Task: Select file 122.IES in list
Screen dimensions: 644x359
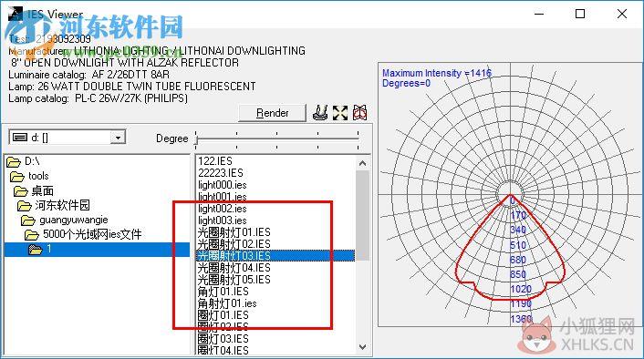Action: pos(214,161)
